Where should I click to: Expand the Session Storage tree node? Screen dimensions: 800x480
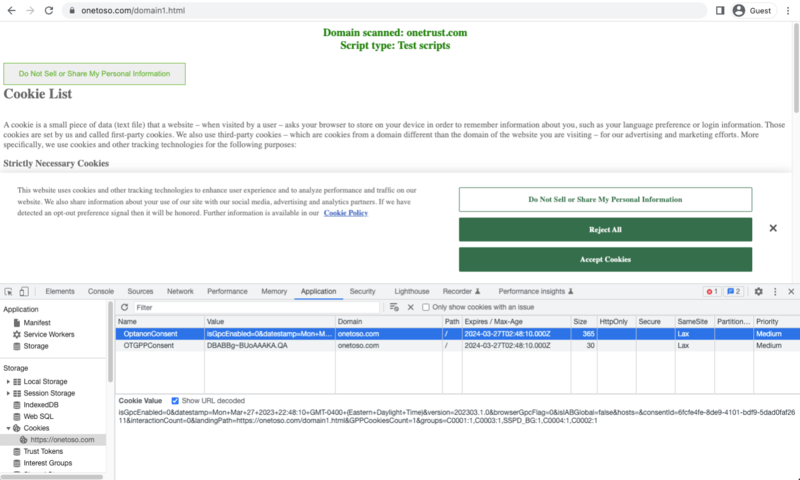pyautogui.click(x=7, y=393)
